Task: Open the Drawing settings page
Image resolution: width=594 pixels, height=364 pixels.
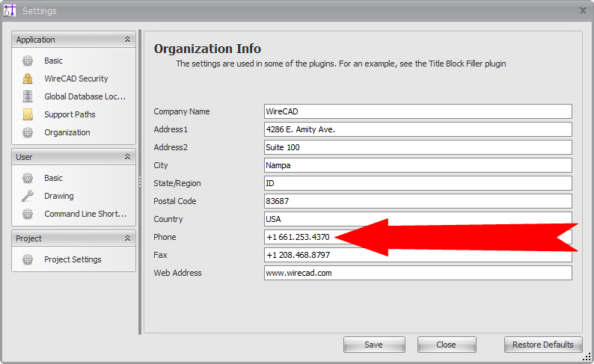Action: click(x=58, y=196)
